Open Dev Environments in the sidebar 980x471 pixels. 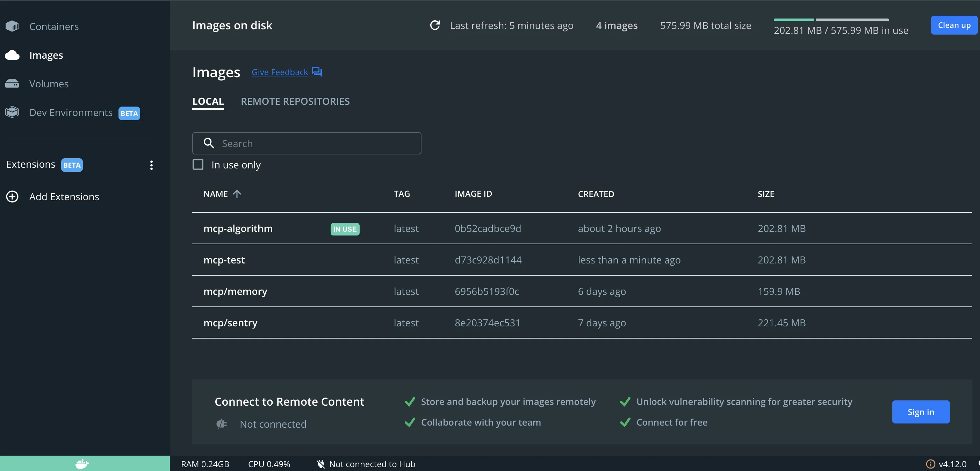click(71, 113)
